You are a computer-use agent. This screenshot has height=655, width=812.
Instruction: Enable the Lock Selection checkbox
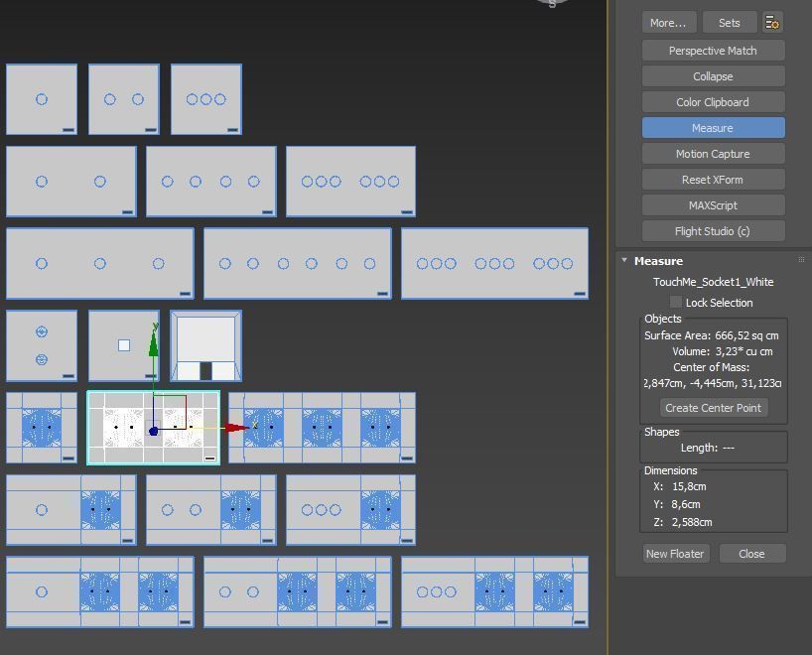coord(676,302)
